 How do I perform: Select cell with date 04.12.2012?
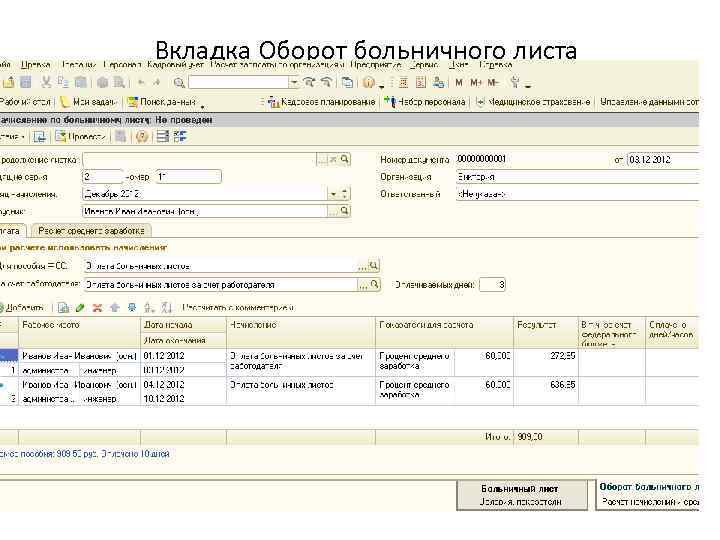point(183,384)
